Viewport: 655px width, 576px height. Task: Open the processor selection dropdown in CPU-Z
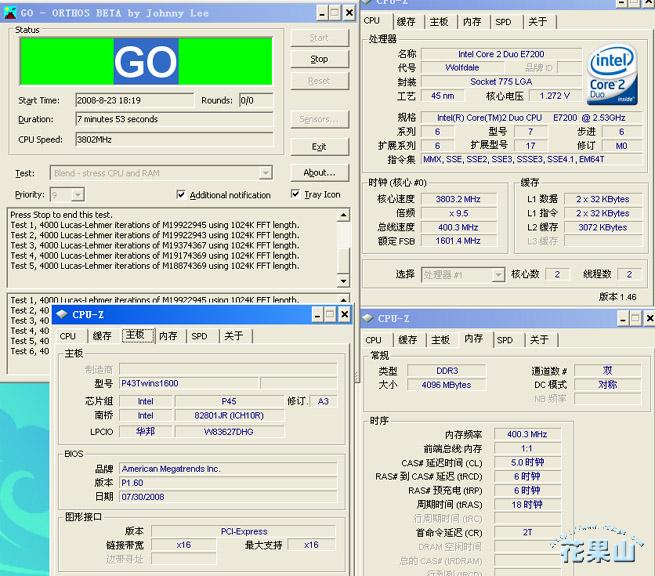pyautogui.click(x=498, y=275)
